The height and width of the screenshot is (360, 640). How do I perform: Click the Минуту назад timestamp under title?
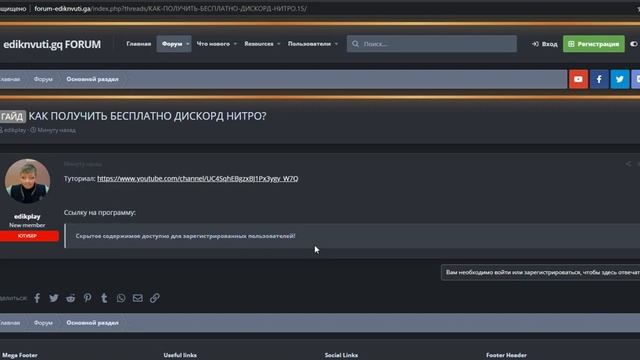tap(56, 130)
